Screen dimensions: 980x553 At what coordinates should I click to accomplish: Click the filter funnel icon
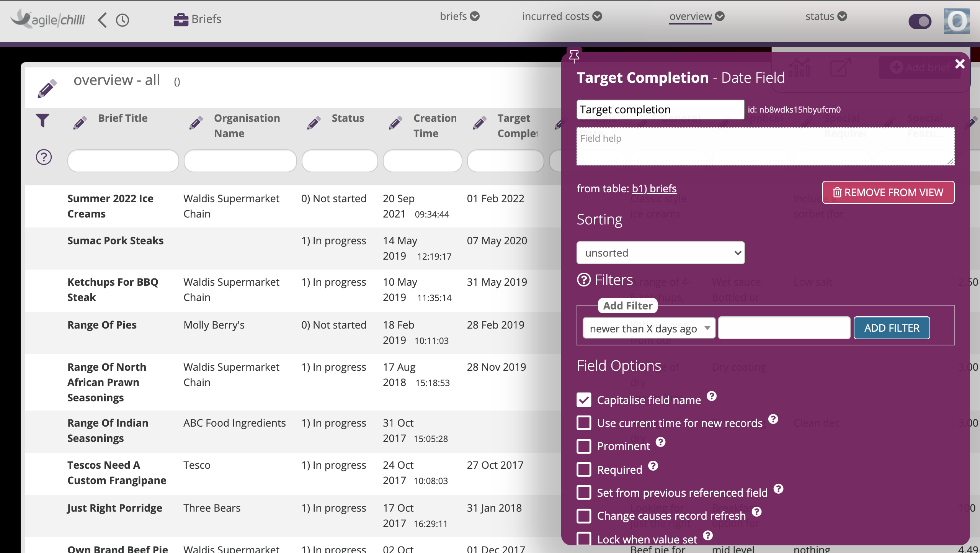tap(42, 120)
